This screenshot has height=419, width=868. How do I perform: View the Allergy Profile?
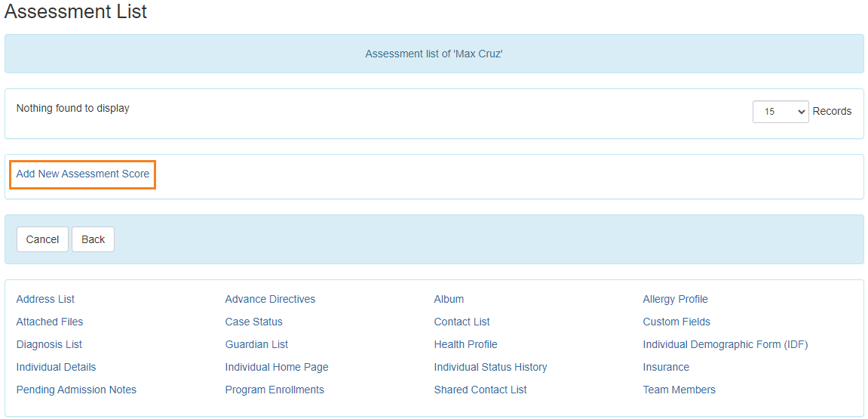(675, 299)
